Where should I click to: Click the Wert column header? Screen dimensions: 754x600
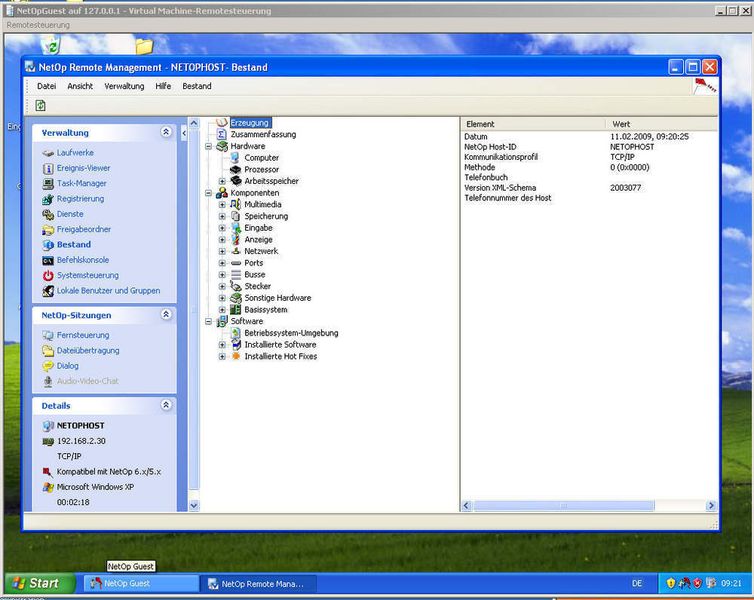click(x=662, y=124)
